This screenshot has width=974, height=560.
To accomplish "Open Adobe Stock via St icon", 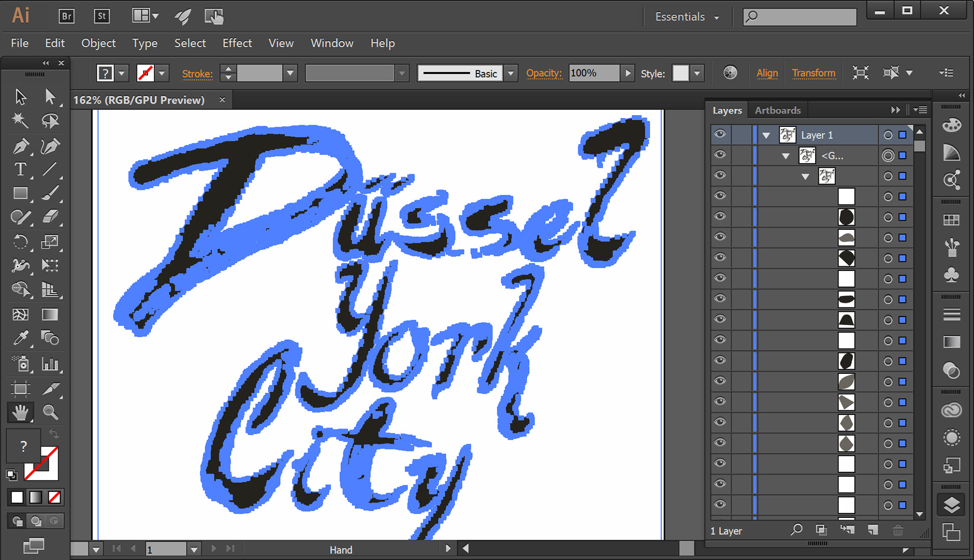I will [x=102, y=16].
